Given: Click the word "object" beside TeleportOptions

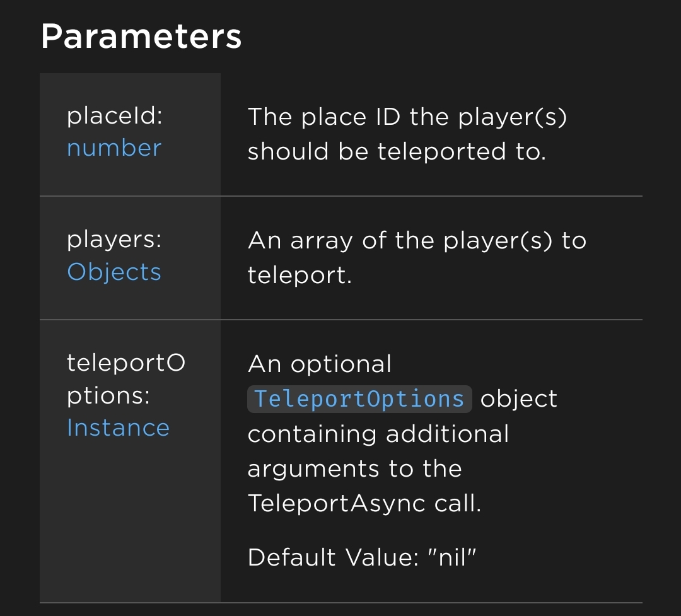Looking at the screenshot, I should coord(518,399).
